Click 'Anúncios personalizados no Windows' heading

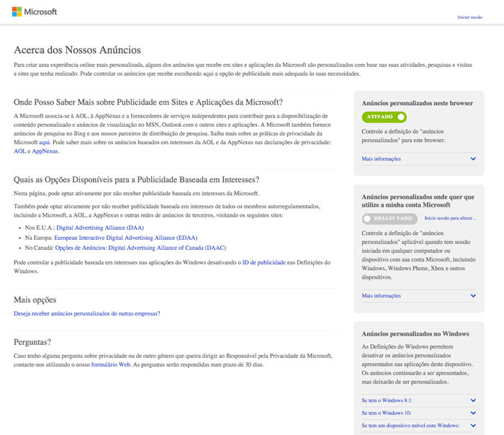pyautogui.click(x=415, y=333)
